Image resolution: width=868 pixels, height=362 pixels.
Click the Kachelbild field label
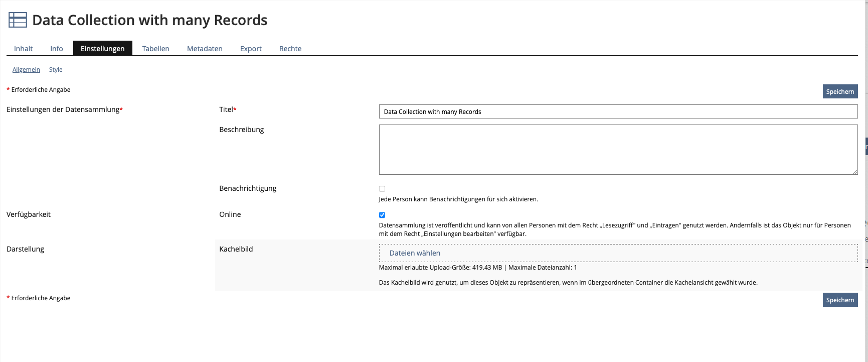[236, 249]
